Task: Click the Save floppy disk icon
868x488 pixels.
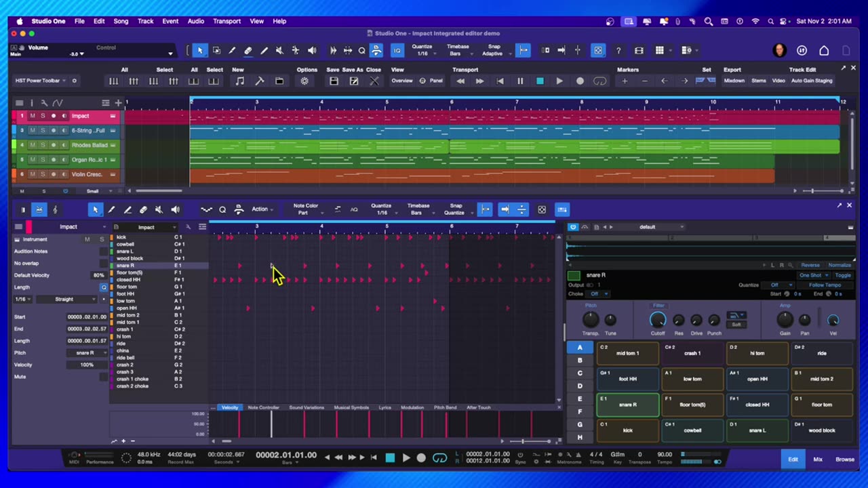Action: (x=334, y=81)
